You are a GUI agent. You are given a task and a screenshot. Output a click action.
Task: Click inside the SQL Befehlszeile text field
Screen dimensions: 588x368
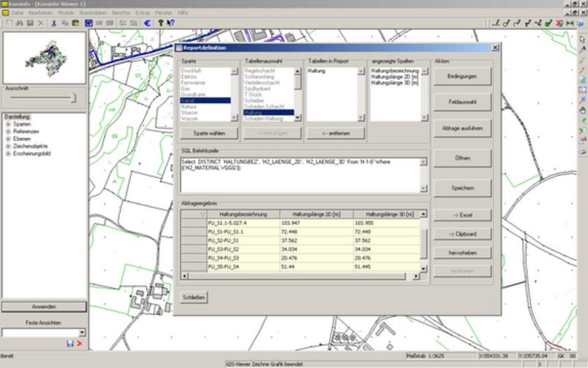click(x=301, y=175)
